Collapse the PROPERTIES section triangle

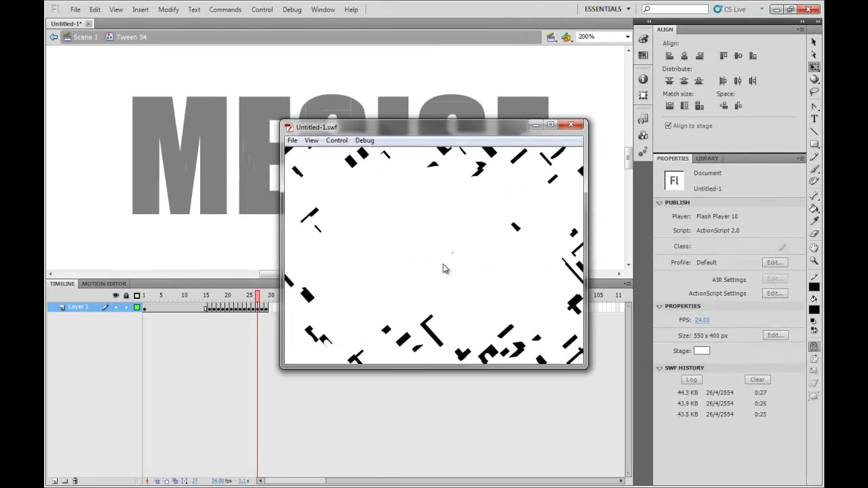(x=659, y=306)
